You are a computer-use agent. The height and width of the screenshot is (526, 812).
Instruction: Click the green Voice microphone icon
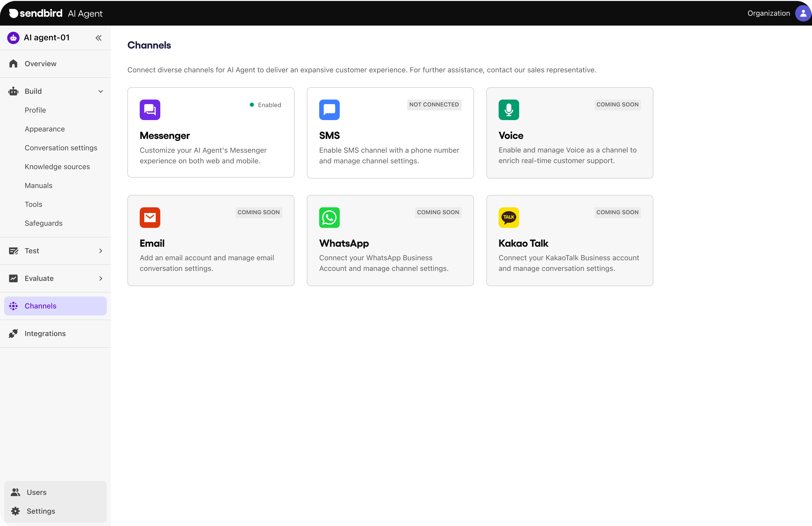click(508, 110)
